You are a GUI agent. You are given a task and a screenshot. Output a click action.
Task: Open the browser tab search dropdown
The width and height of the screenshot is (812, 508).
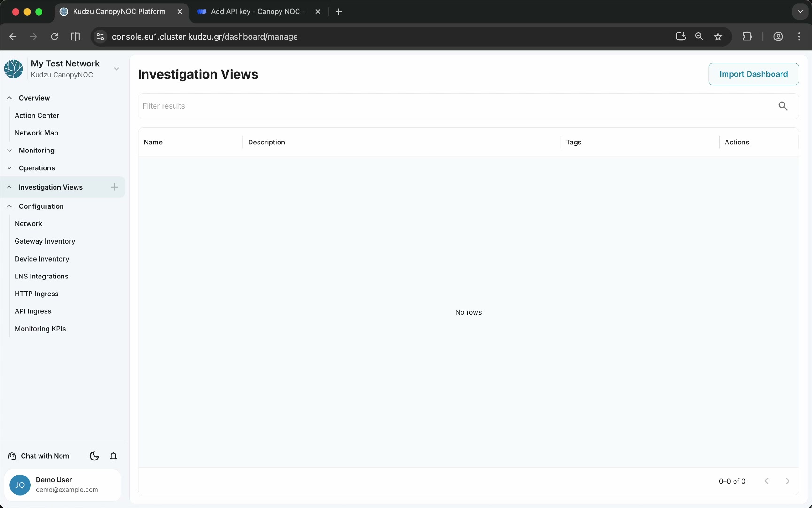pyautogui.click(x=800, y=12)
